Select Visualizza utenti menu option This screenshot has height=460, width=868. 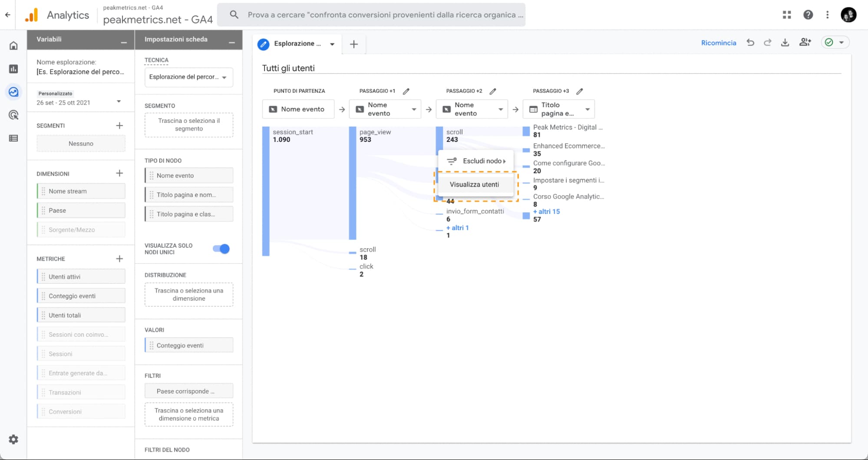474,184
